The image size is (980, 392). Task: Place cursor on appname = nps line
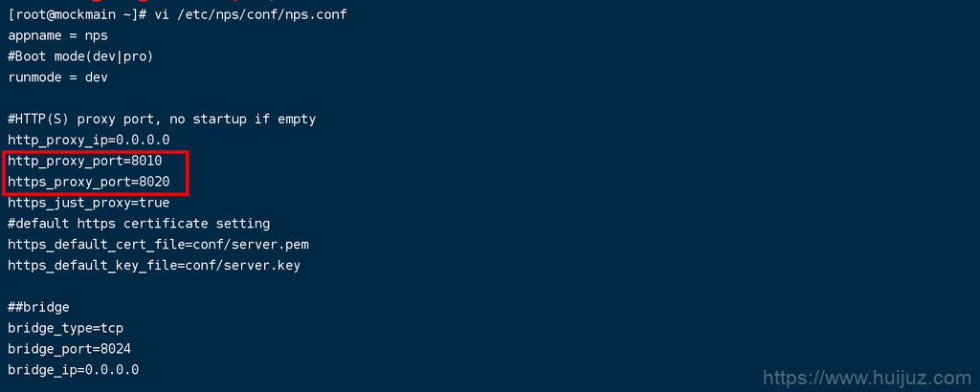58,35
